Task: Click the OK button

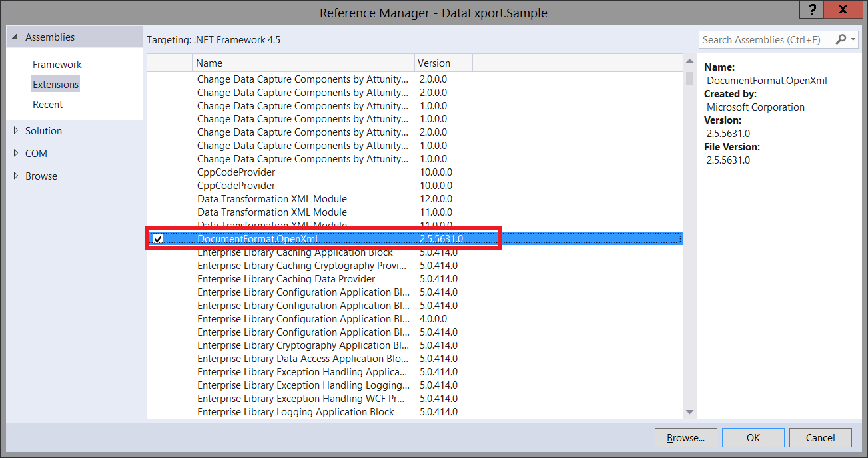Action: click(753, 437)
